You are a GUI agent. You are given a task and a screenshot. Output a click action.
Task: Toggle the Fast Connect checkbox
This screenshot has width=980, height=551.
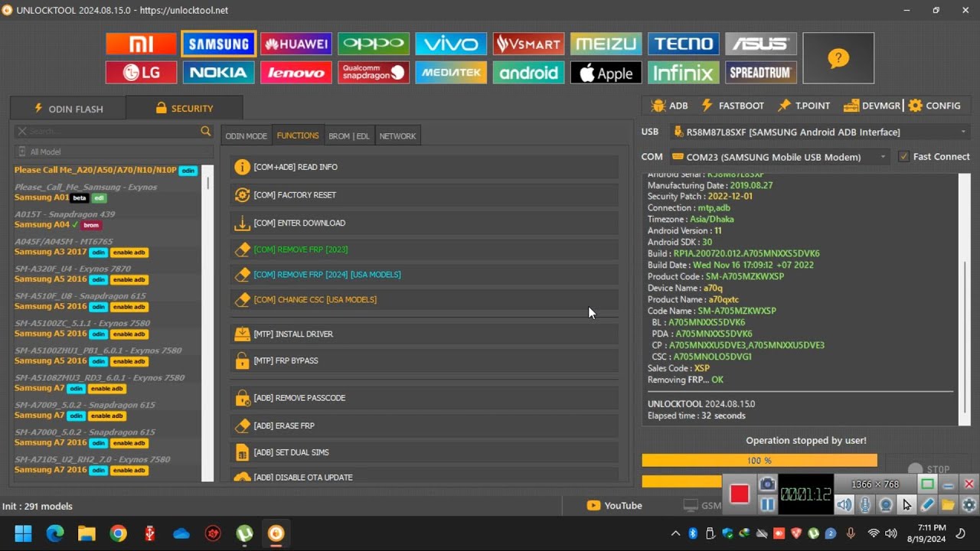[x=904, y=156]
